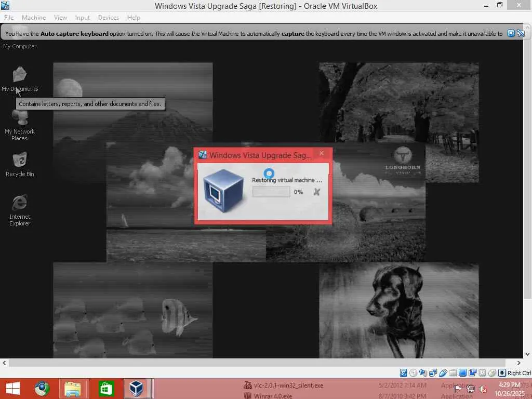This screenshot has width=532, height=399.
Task: Click the Right Ctrl host key label
Action: pyautogui.click(x=519, y=373)
